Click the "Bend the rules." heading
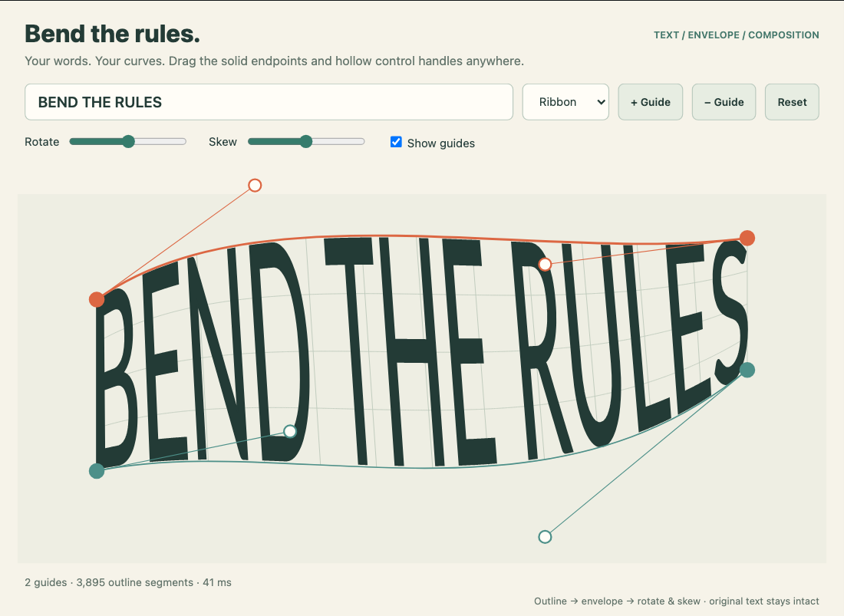Screen dimensions: 844x616 113,34
